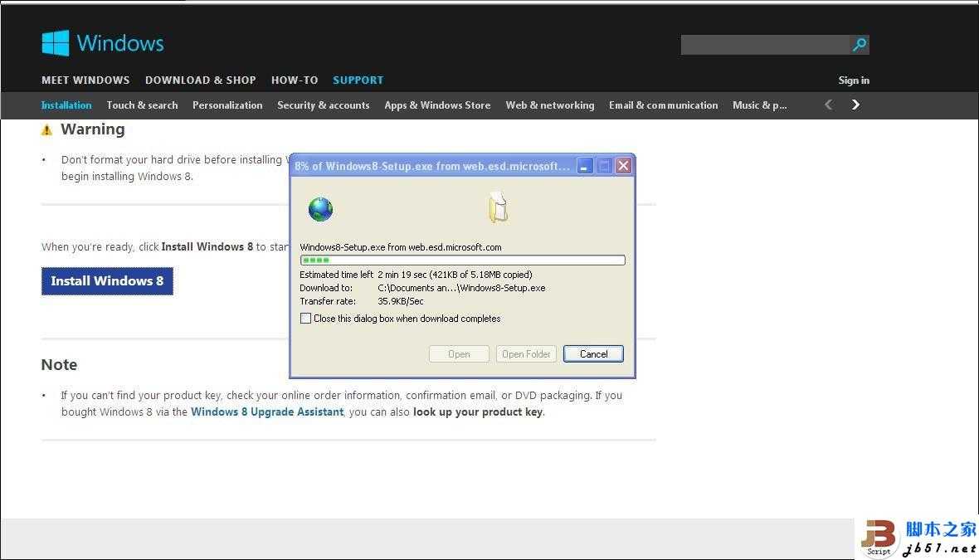This screenshot has height=560, width=979.
Task: Select the Personalization tab
Action: 227,105
